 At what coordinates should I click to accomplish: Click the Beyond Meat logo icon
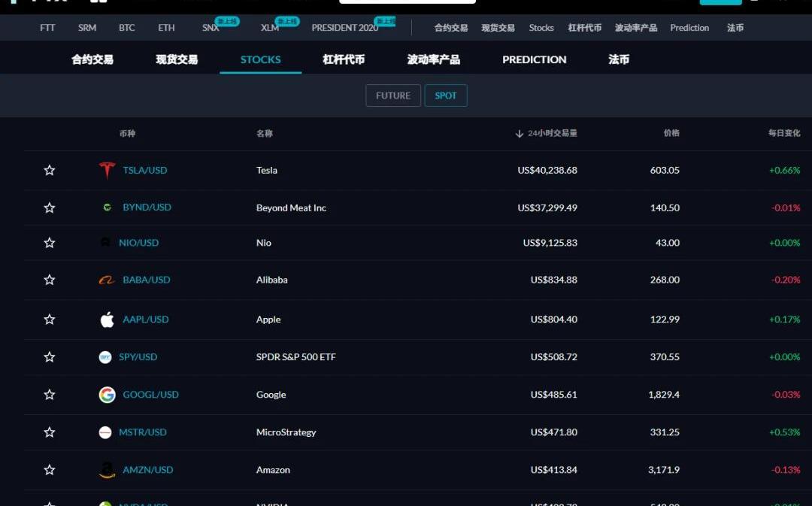click(x=108, y=207)
